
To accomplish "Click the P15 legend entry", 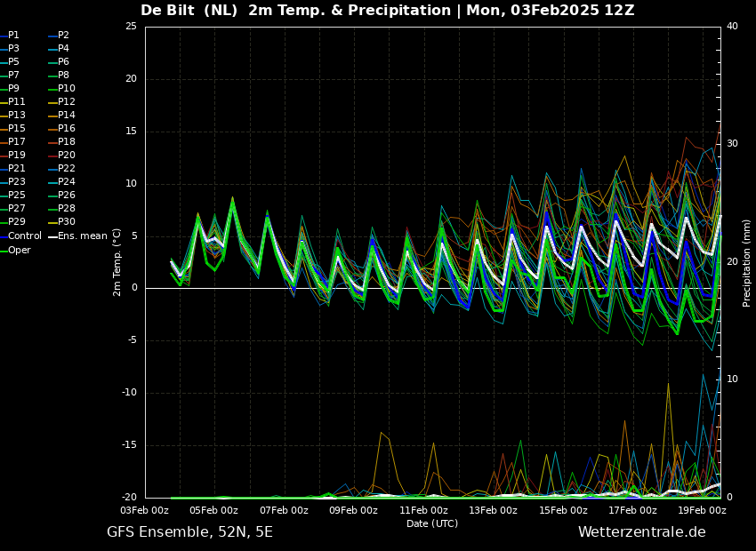I will (x=16, y=128).
